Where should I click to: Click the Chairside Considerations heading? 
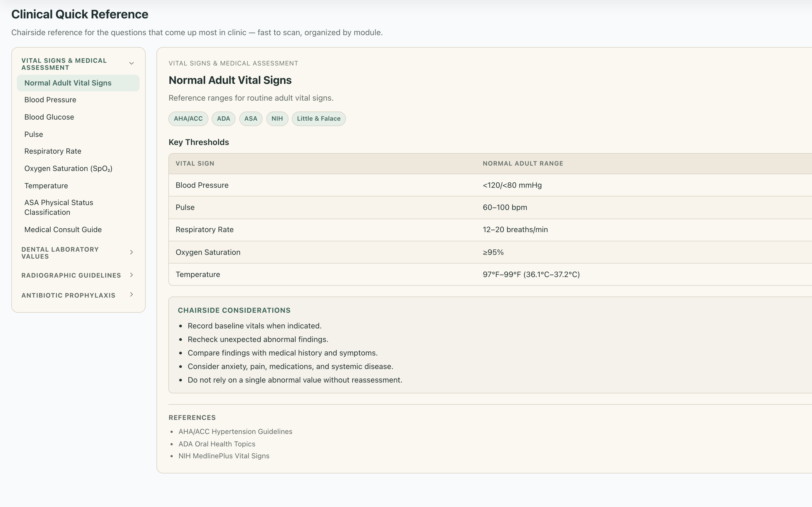click(234, 311)
